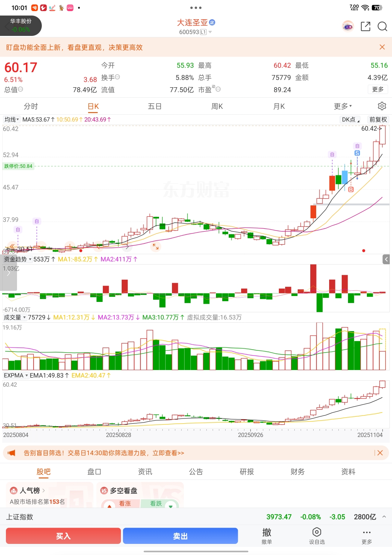Vote 看跌 bearish

pyautogui.click(x=160, y=504)
